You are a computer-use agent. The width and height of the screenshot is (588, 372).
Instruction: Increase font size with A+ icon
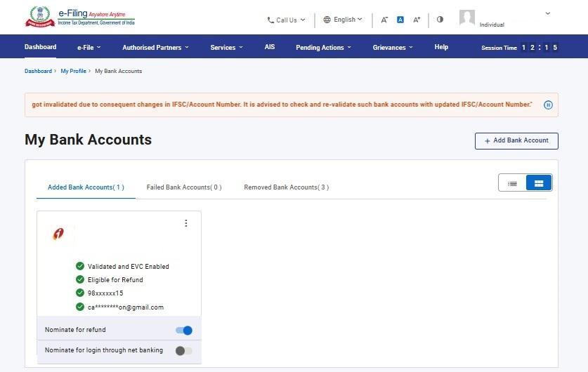pyautogui.click(x=417, y=20)
